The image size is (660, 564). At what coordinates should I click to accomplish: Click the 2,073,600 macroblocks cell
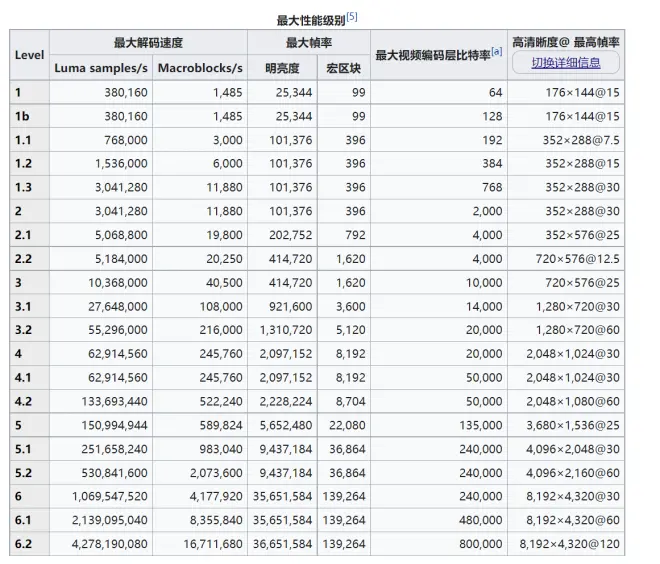pyautogui.click(x=200, y=473)
